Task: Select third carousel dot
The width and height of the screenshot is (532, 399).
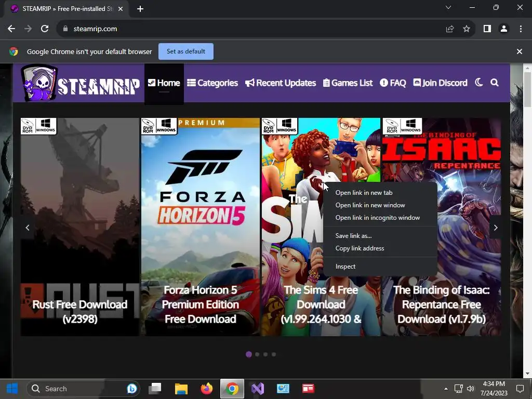Action: [265, 354]
